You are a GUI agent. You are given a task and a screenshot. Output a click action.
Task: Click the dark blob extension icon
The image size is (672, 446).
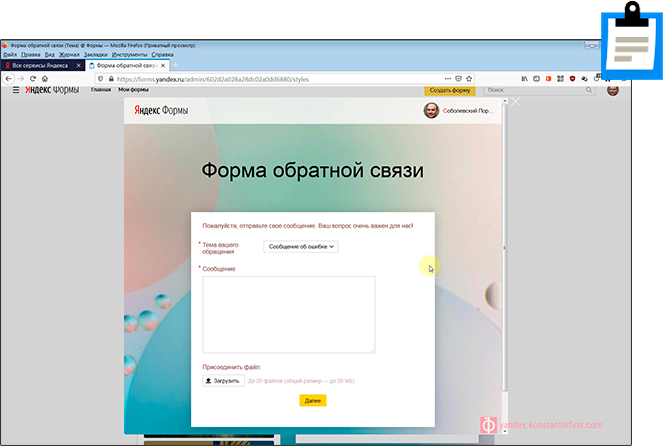click(584, 79)
